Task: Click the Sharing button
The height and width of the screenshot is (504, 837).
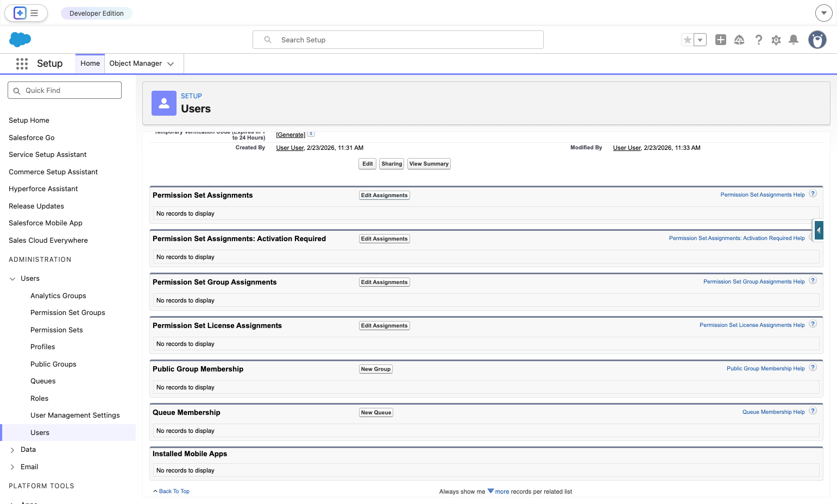Action: tap(392, 164)
